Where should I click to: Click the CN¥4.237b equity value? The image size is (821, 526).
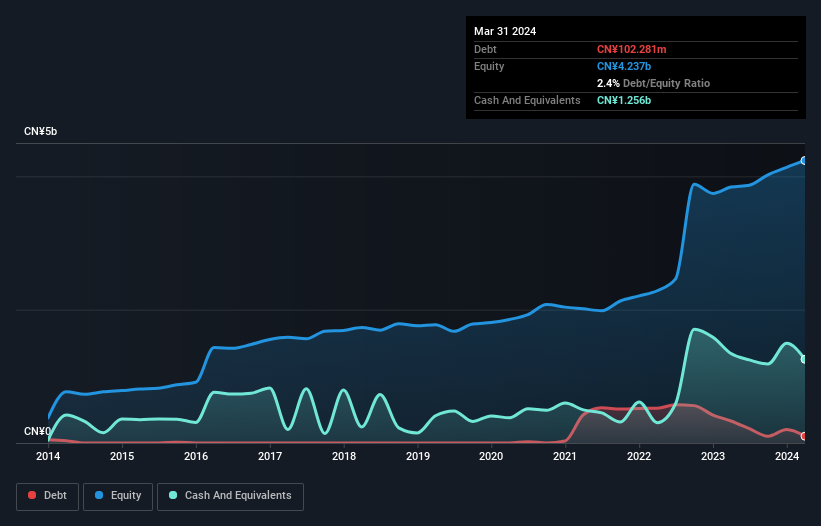click(624, 66)
